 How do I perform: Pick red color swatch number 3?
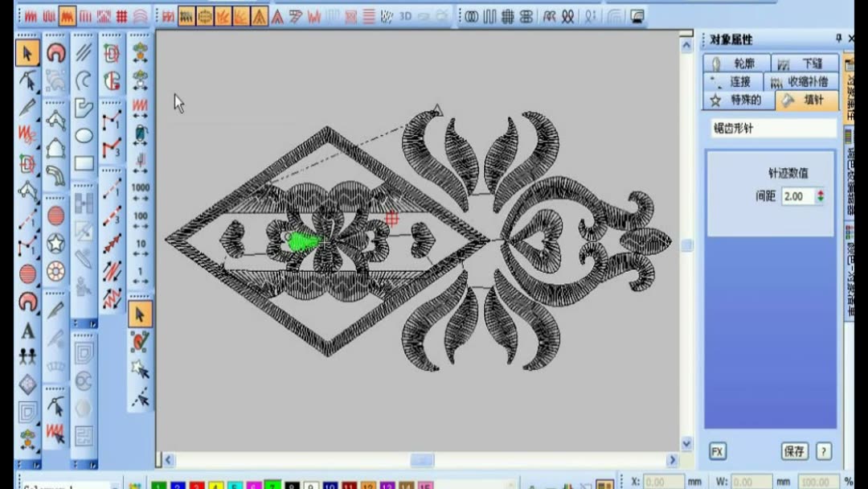tap(196, 485)
